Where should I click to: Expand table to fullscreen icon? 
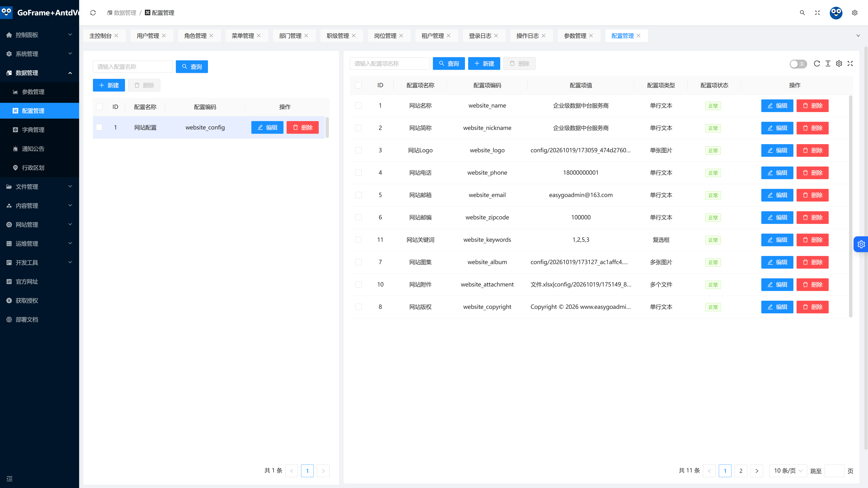(x=850, y=64)
